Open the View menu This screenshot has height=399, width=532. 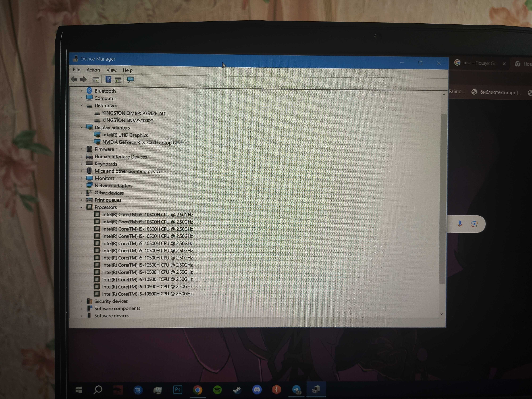(111, 70)
